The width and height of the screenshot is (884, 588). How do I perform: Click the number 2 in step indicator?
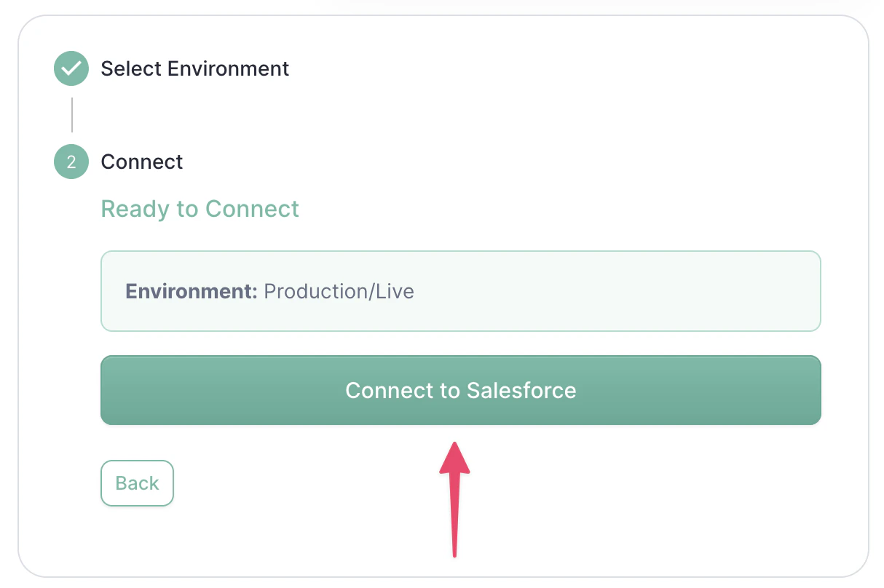tap(71, 162)
